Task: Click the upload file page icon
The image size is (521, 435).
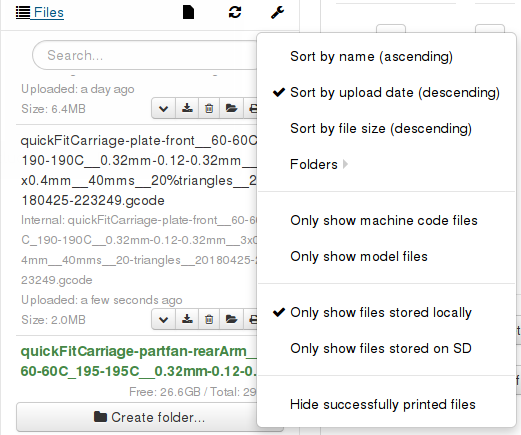Action: [188, 13]
